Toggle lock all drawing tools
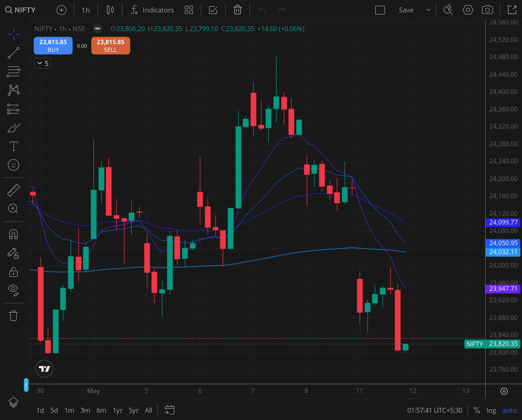The height and width of the screenshot is (420, 522). (13, 272)
